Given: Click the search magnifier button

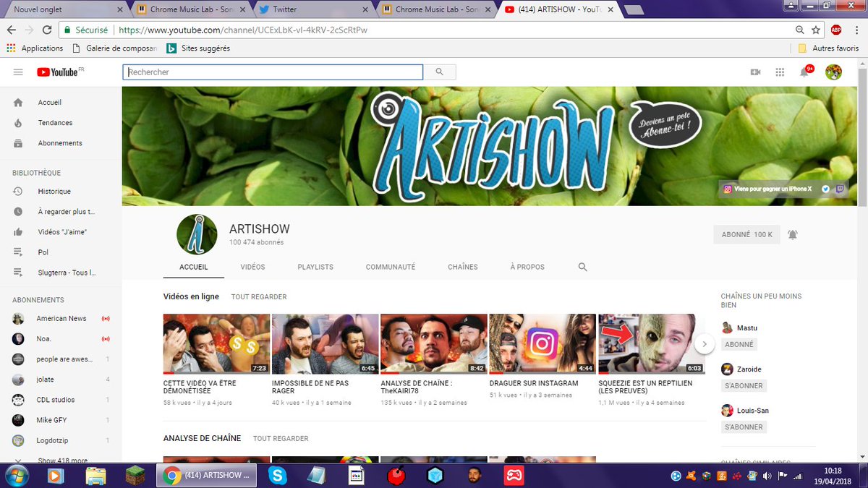Looking at the screenshot, I should tap(439, 72).
